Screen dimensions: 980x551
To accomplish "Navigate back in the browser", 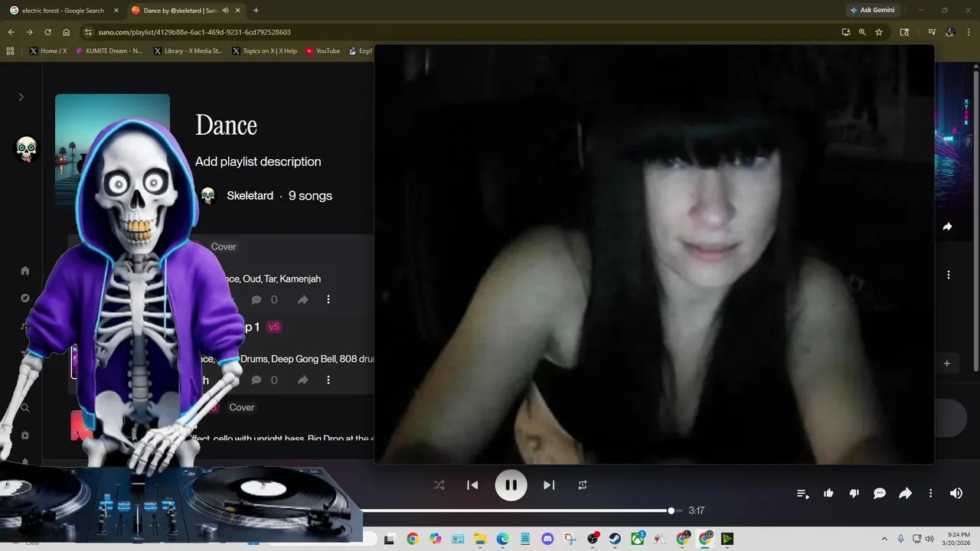I will (x=11, y=32).
